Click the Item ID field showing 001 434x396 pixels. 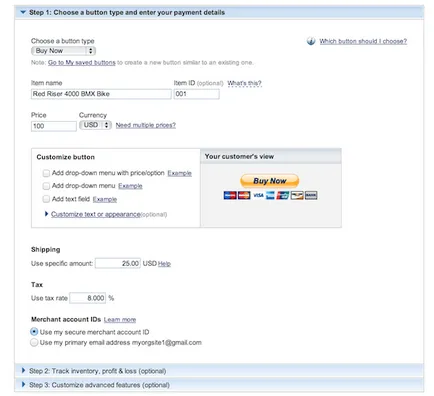tap(197, 94)
